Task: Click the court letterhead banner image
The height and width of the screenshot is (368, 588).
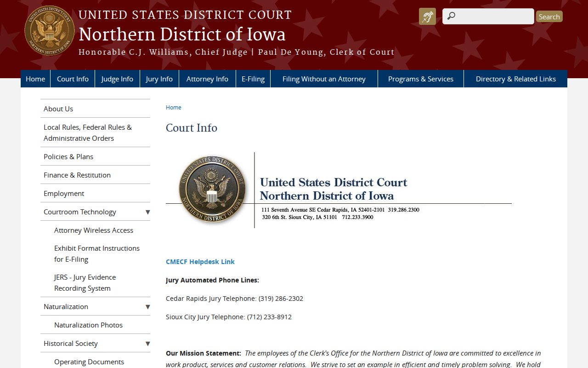Action: (339, 190)
